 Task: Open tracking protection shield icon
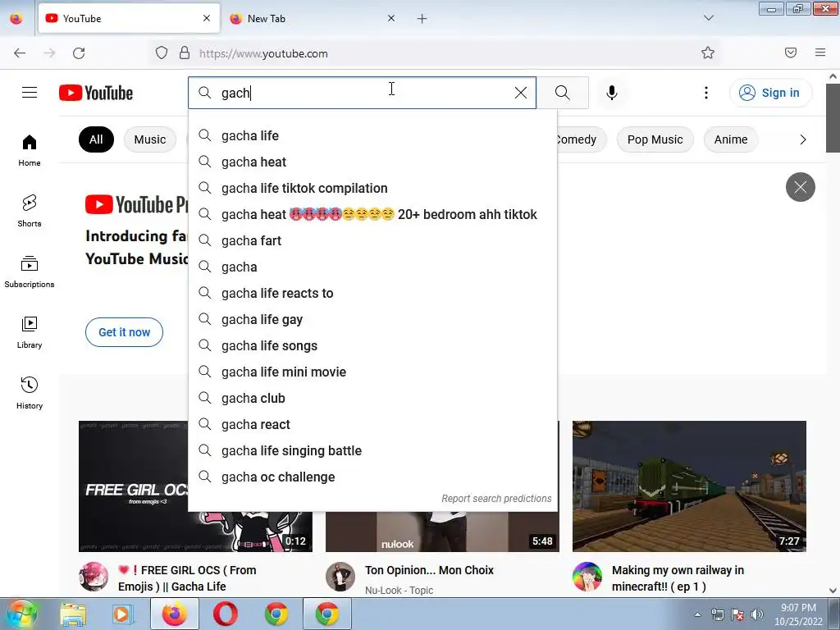pos(162,52)
